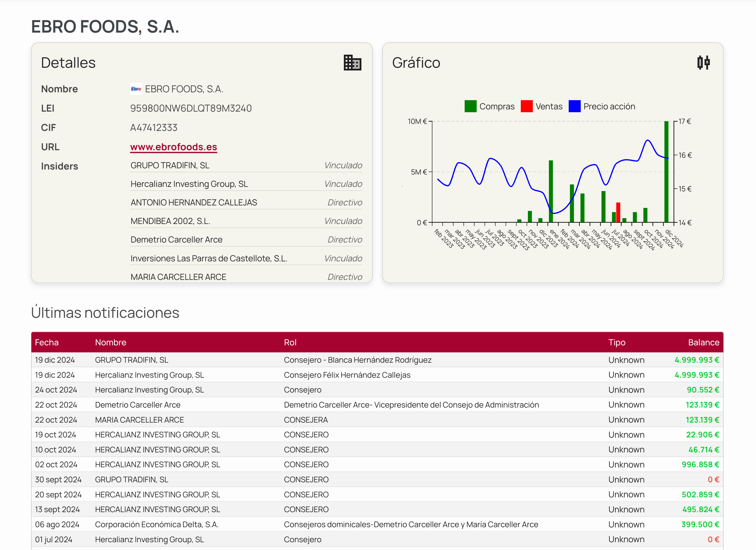The image size is (756, 550).
Task: Click the red Ventas bar in chart
Action: 618,212
